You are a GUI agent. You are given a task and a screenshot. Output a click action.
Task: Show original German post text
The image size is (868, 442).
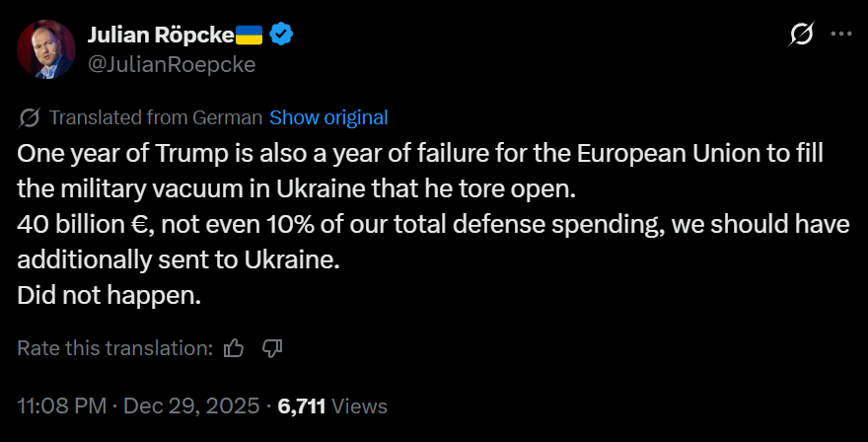pos(328,117)
